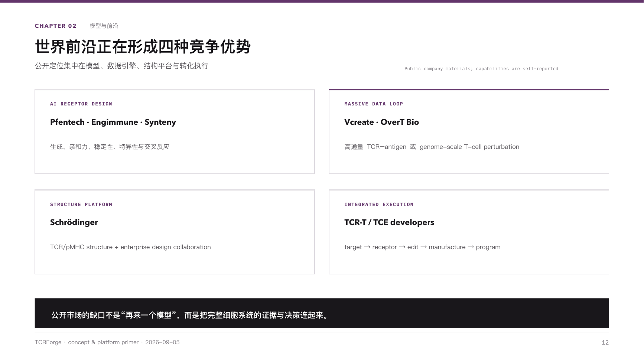Click the 'INTEGRATED EXECUTION' card label
Viewport: 644px width, 362px height.
point(379,205)
